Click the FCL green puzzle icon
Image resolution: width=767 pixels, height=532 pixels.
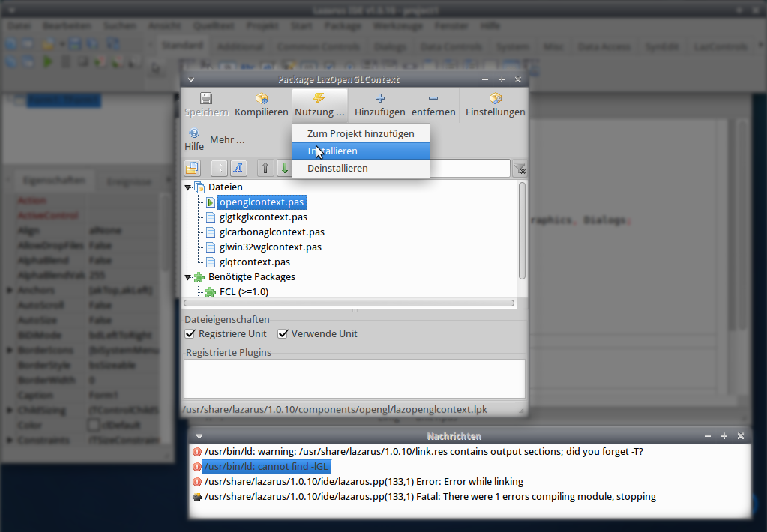click(211, 292)
